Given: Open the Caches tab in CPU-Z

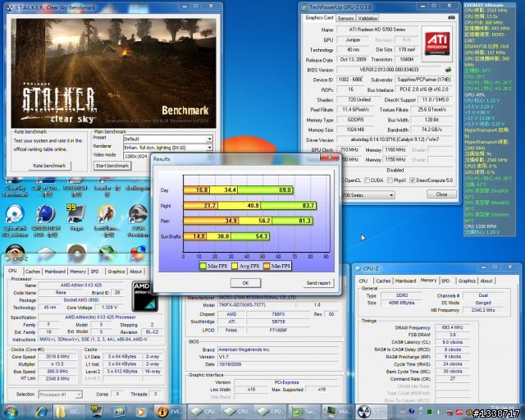Looking at the screenshot, I should tap(33, 271).
